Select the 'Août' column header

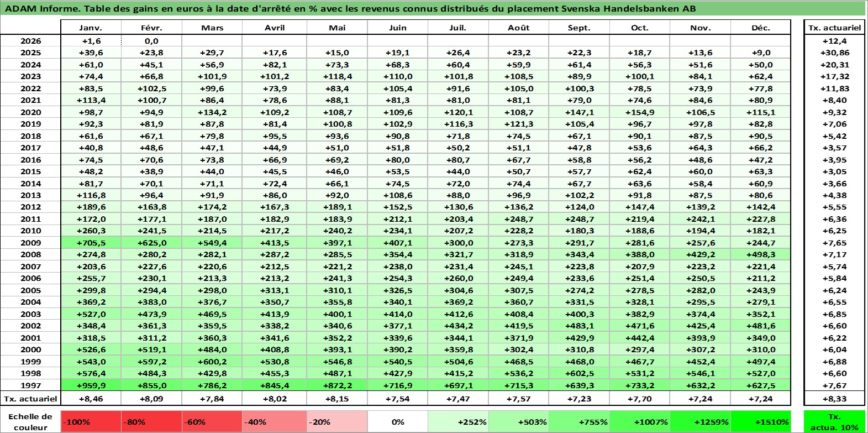pyautogui.click(x=518, y=28)
